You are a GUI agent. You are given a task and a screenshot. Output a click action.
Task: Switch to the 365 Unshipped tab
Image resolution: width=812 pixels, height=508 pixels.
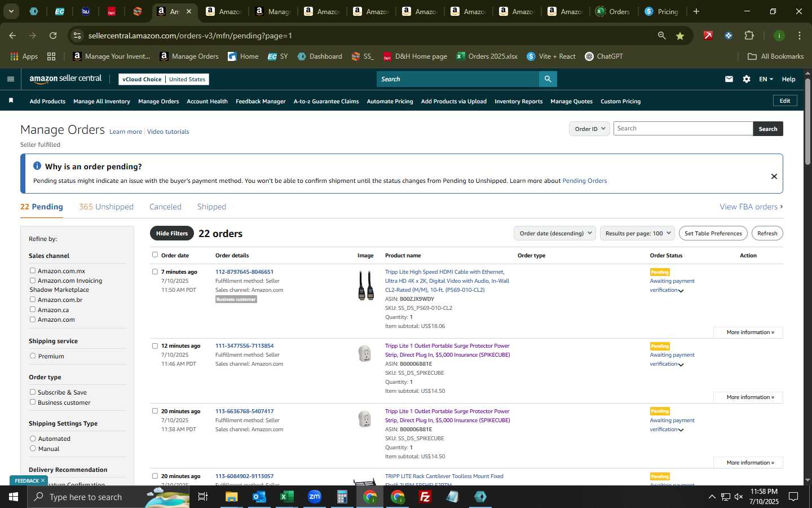pos(106,207)
